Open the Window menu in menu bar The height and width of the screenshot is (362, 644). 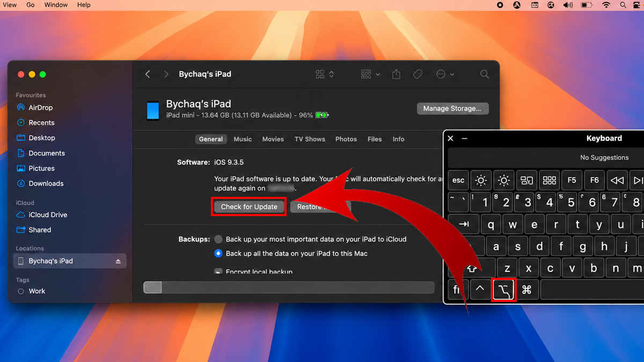coord(56,5)
